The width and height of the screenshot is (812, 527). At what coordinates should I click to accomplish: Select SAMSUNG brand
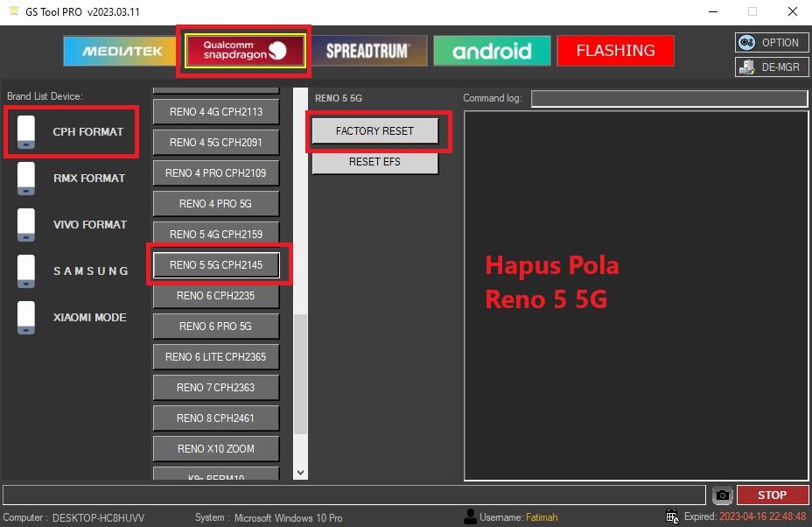coord(91,271)
